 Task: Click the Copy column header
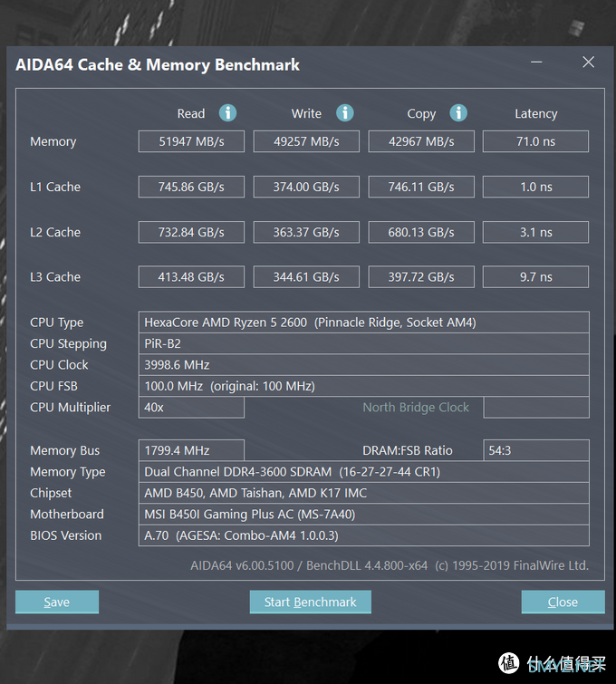point(421,114)
